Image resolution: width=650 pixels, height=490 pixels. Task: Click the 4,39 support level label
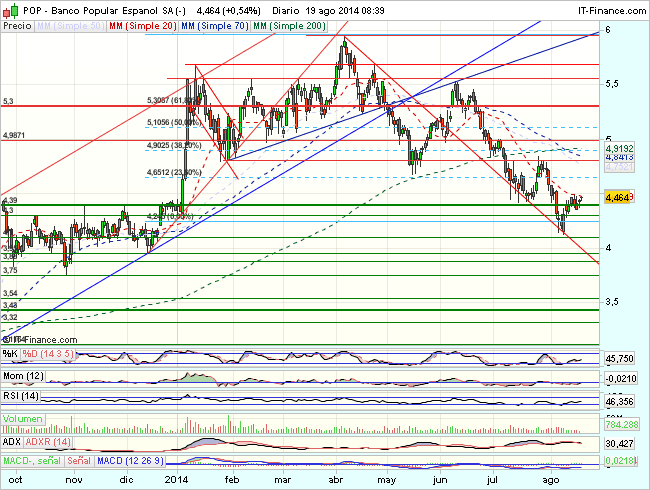(10, 200)
